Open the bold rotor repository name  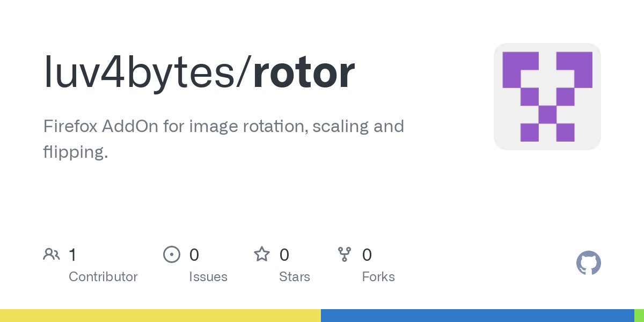tap(304, 72)
